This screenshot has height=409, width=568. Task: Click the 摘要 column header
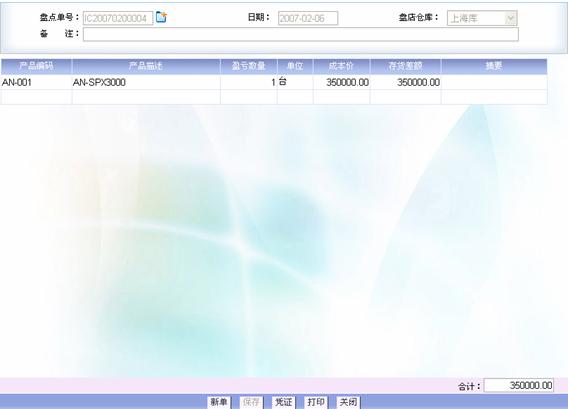coord(494,66)
